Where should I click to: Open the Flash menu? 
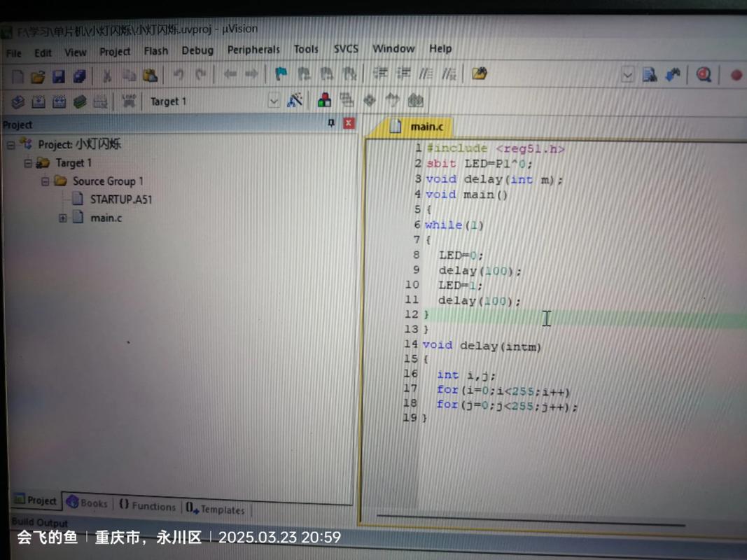click(x=155, y=51)
